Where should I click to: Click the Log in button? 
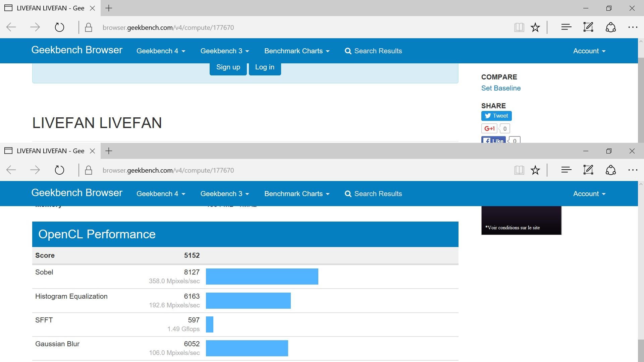265,67
